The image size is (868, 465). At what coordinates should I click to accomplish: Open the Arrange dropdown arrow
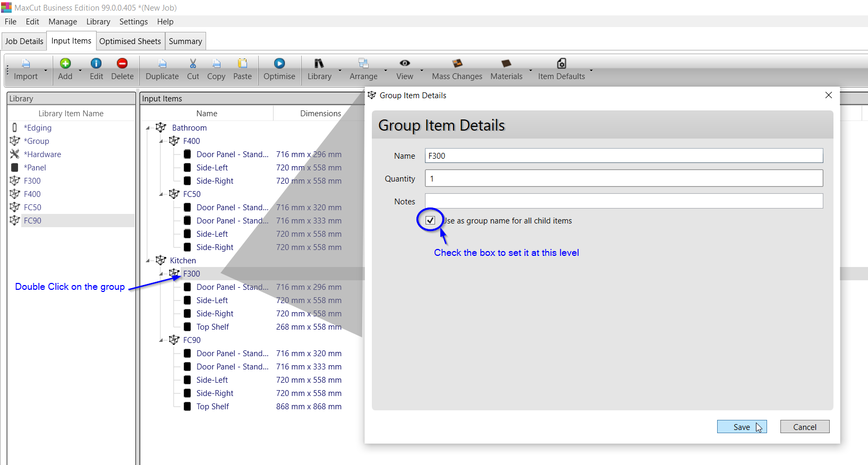386,70
